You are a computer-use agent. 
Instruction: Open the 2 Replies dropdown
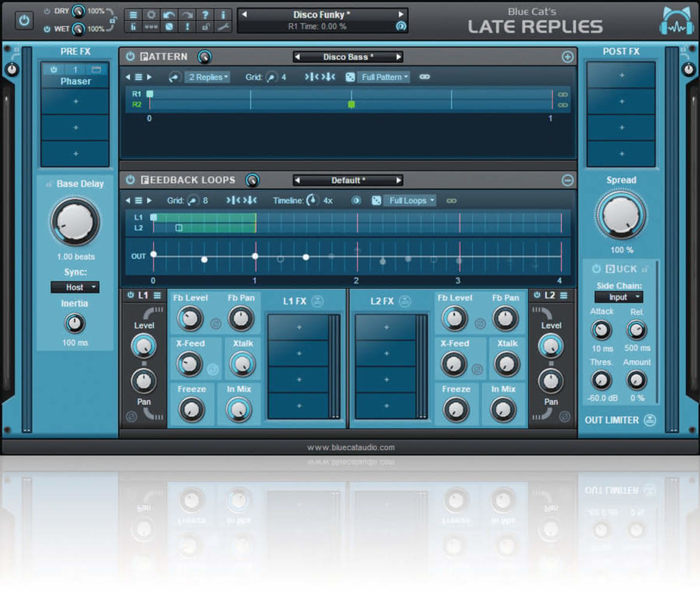point(208,77)
